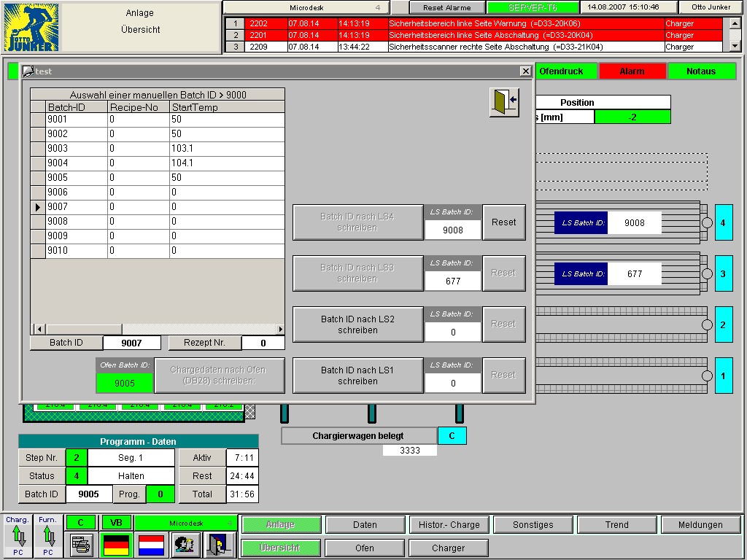Select row 9003 using its row selector

click(x=38, y=149)
